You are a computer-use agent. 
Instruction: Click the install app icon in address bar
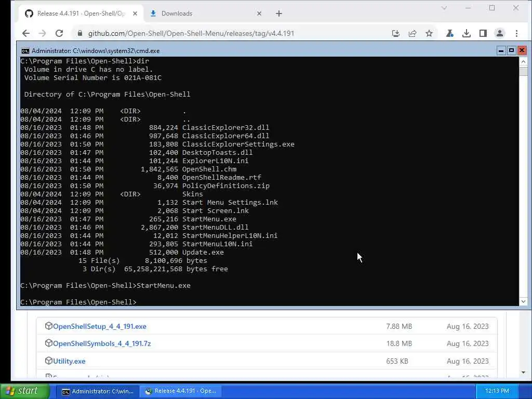click(395, 33)
